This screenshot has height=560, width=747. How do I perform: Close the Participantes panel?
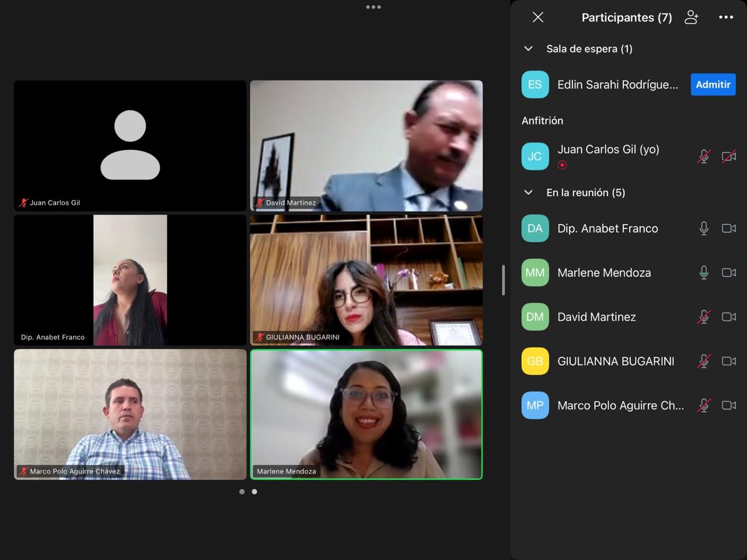(538, 17)
